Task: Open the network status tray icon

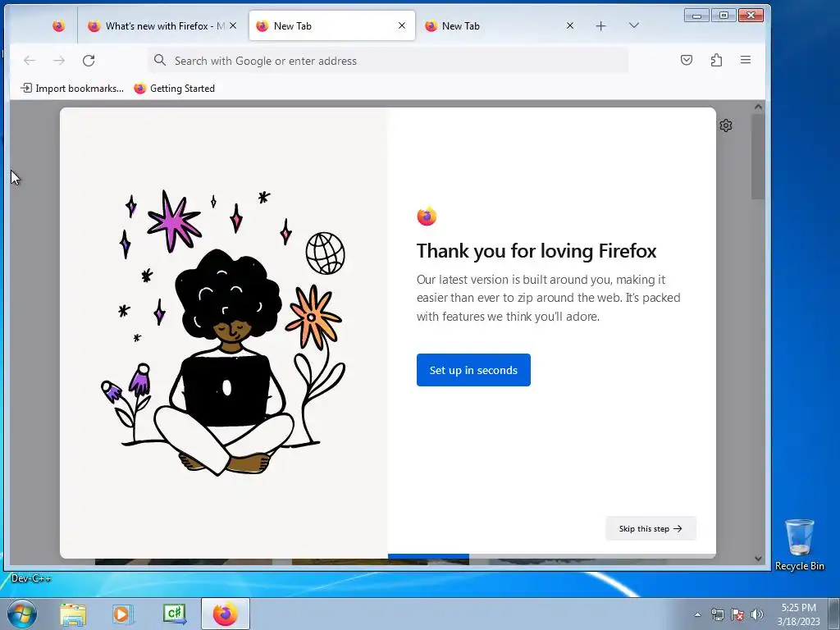Action: [x=717, y=614]
